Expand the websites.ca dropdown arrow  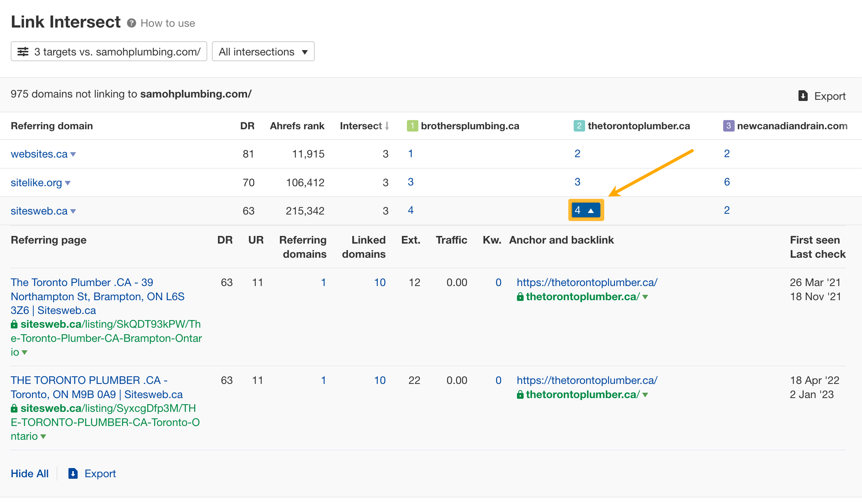[73, 154]
